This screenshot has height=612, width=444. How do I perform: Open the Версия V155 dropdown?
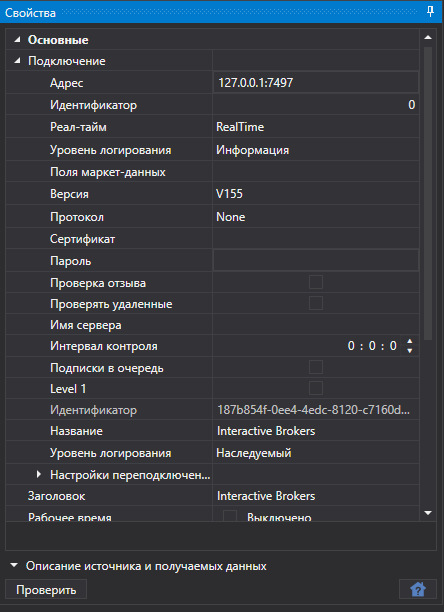316,194
